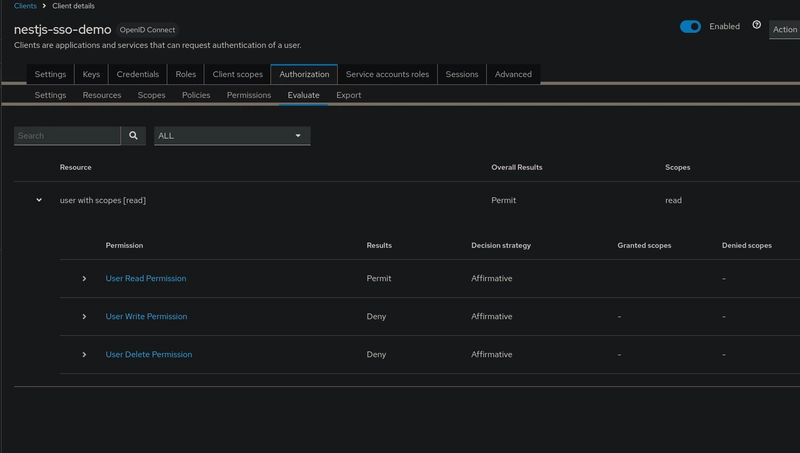
Task: Expand the User Write Permission row
Action: tap(84, 317)
